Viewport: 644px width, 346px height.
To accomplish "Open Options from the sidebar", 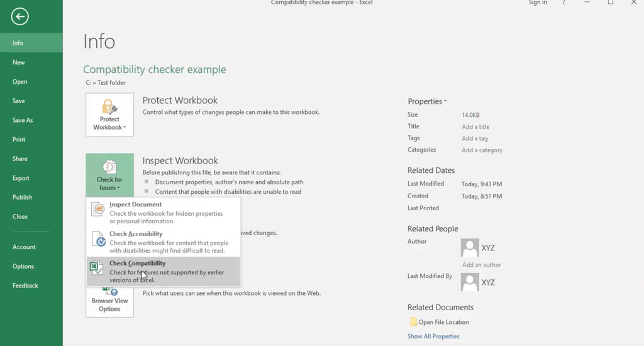I will [x=23, y=266].
